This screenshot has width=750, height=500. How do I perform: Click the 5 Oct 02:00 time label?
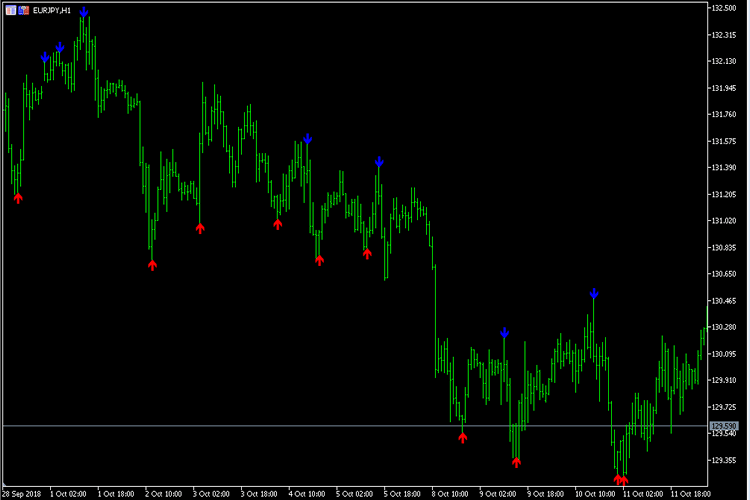pos(356,493)
